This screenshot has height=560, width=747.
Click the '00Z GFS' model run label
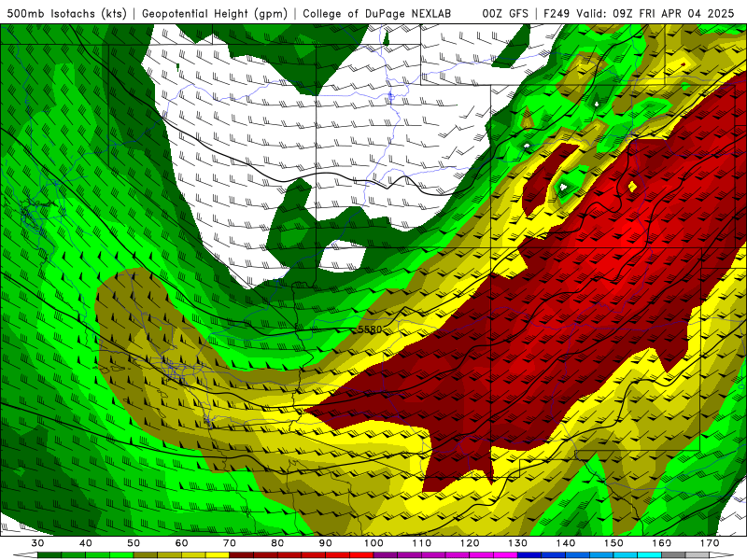(505, 13)
